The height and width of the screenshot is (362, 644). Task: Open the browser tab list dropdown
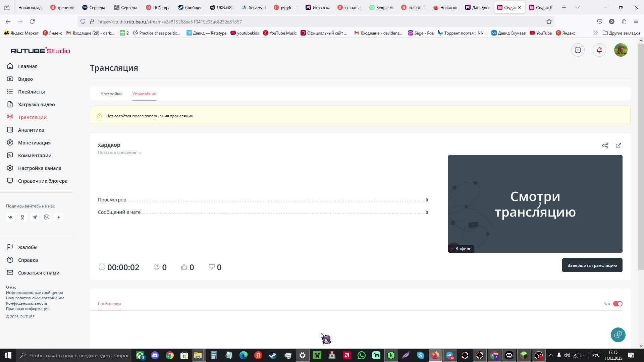[577, 7]
